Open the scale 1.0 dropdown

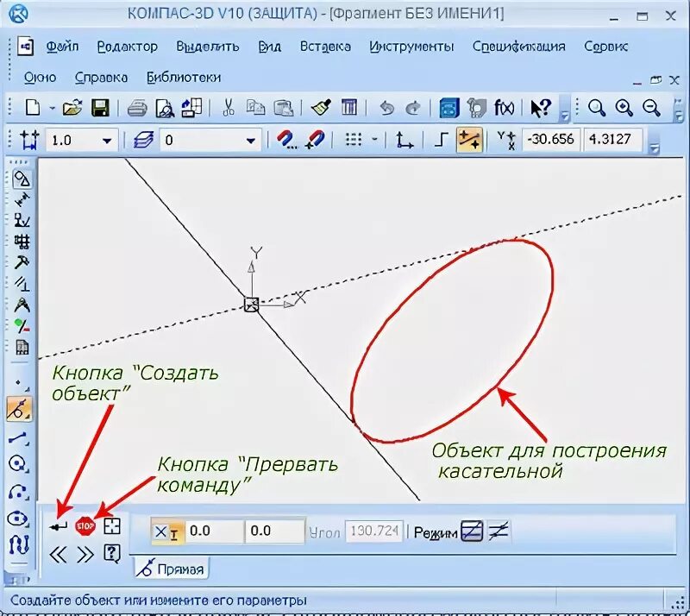107,141
